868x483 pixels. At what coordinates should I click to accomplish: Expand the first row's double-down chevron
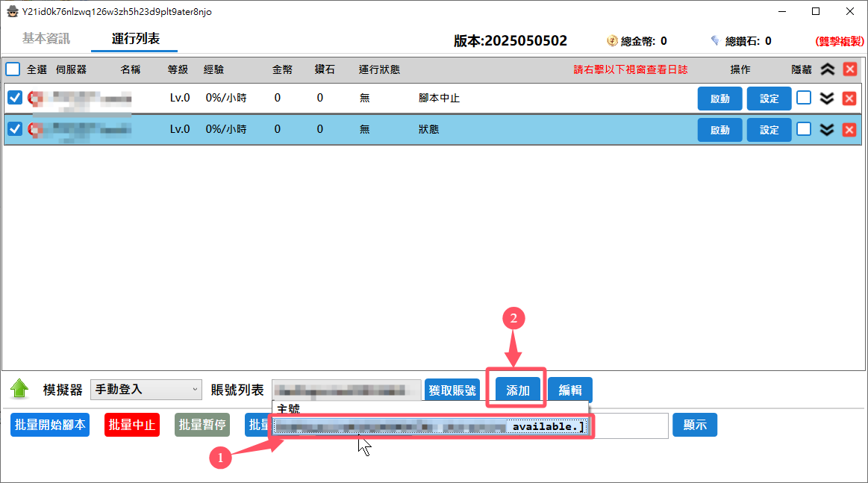(x=826, y=99)
